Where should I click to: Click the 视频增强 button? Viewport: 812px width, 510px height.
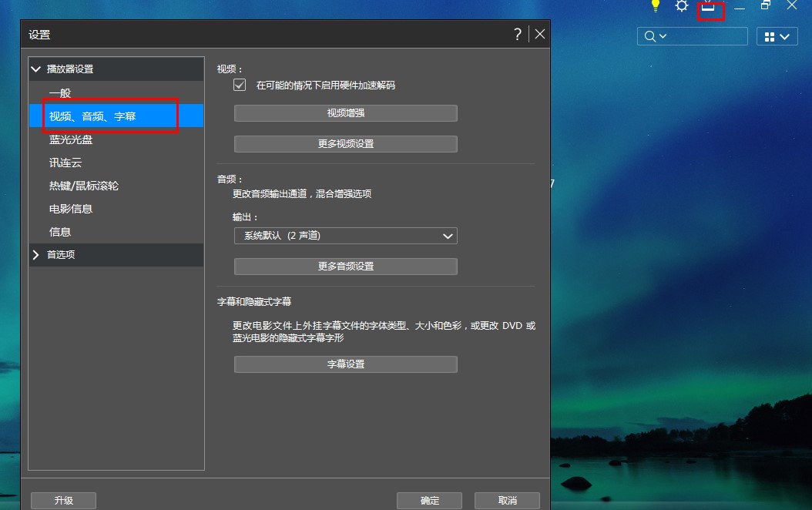[x=345, y=112]
